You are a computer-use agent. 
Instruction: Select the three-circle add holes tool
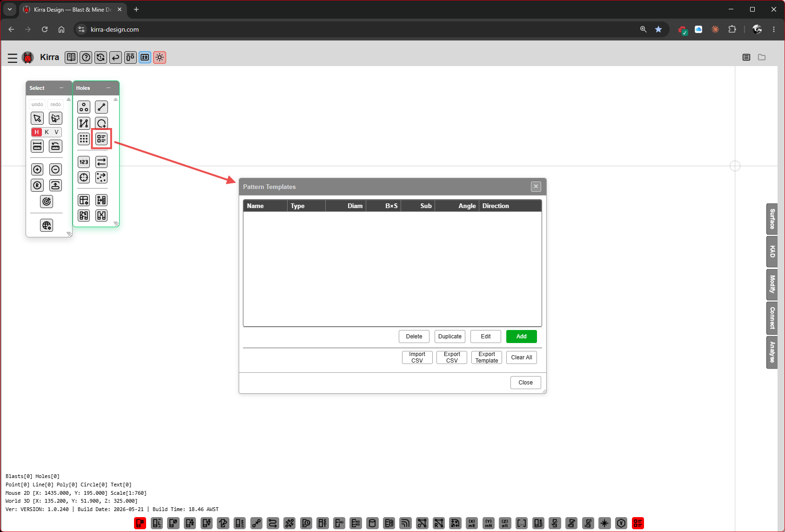point(84,107)
